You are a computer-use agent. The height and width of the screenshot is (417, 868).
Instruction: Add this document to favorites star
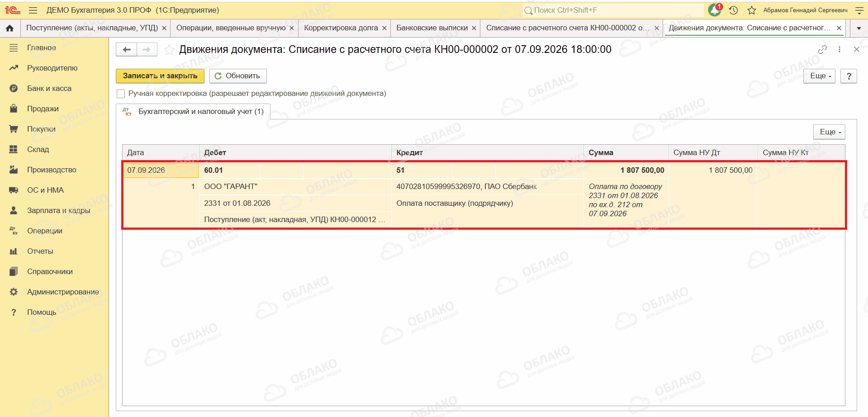tap(169, 50)
